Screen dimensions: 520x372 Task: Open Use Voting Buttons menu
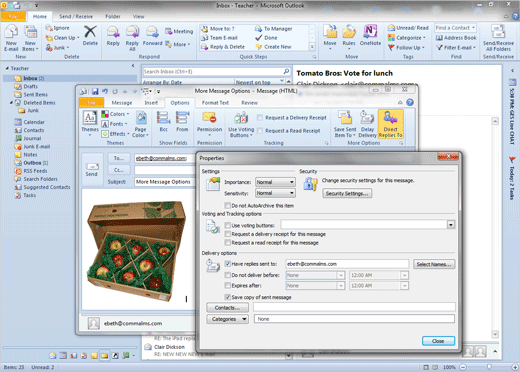tap(241, 125)
